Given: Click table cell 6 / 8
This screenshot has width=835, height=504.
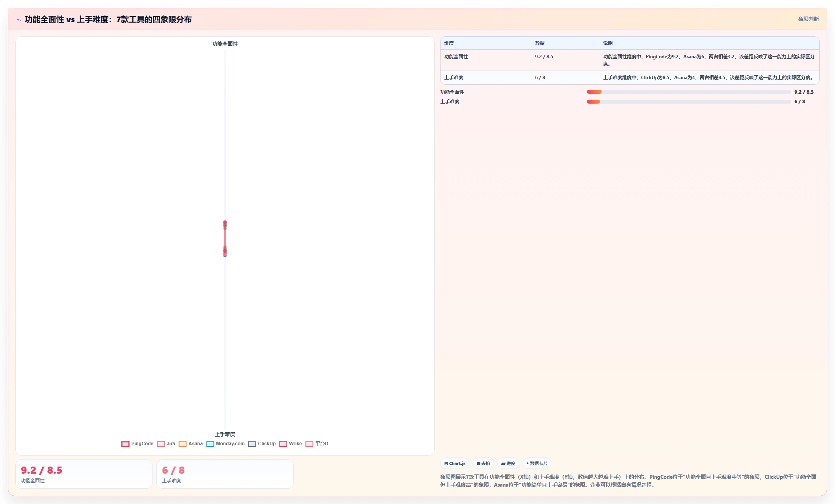Looking at the screenshot, I should point(540,78).
